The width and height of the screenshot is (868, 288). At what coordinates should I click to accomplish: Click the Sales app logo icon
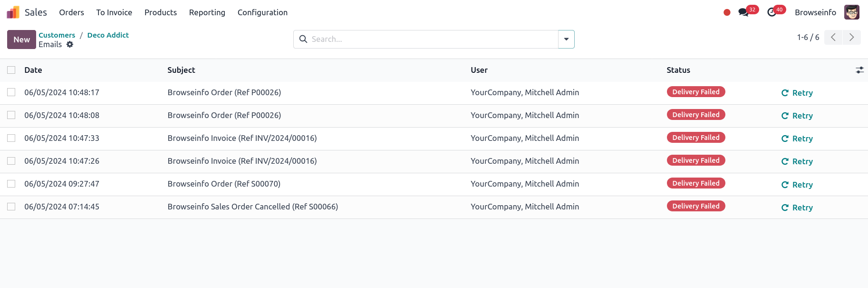[13, 12]
